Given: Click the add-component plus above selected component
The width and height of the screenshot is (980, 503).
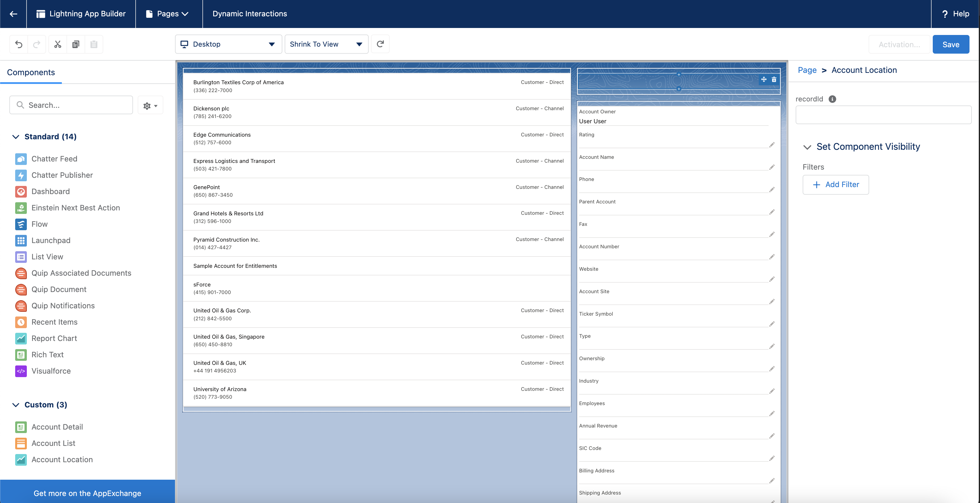Looking at the screenshot, I should click(x=679, y=75).
